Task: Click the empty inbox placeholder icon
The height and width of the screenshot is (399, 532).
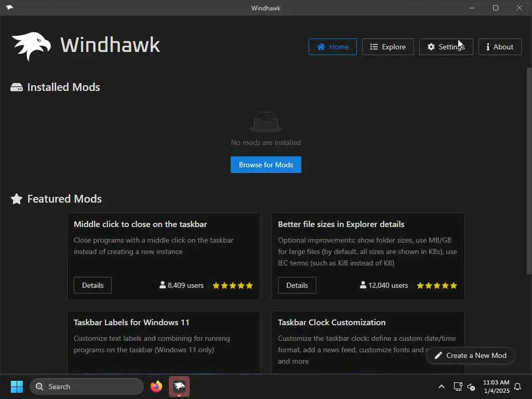Action: (266, 122)
